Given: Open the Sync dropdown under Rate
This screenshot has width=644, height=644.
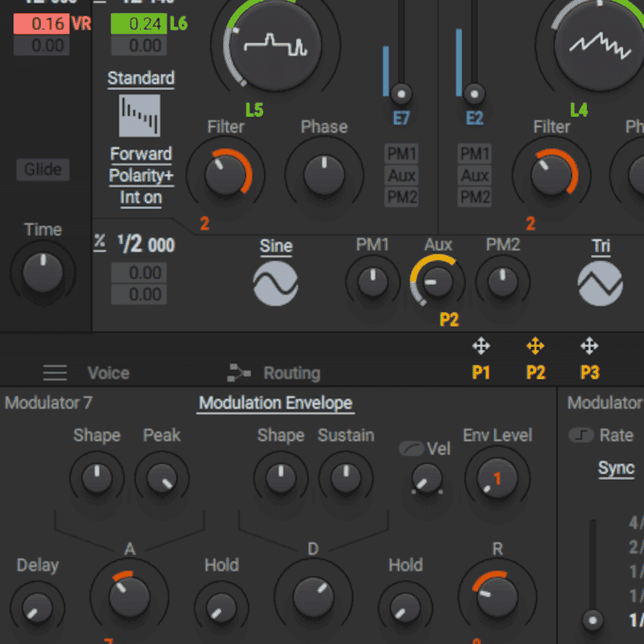Looking at the screenshot, I should 616,469.
